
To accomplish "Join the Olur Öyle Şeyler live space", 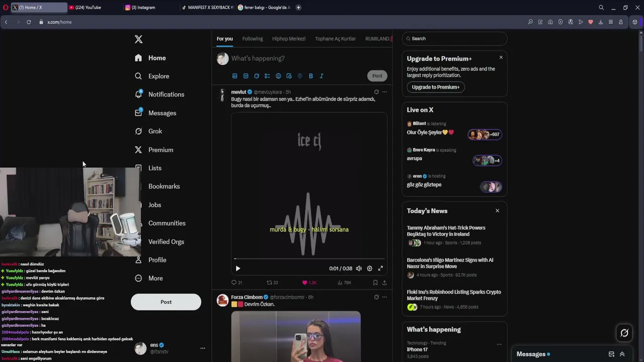I will tap(454, 130).
